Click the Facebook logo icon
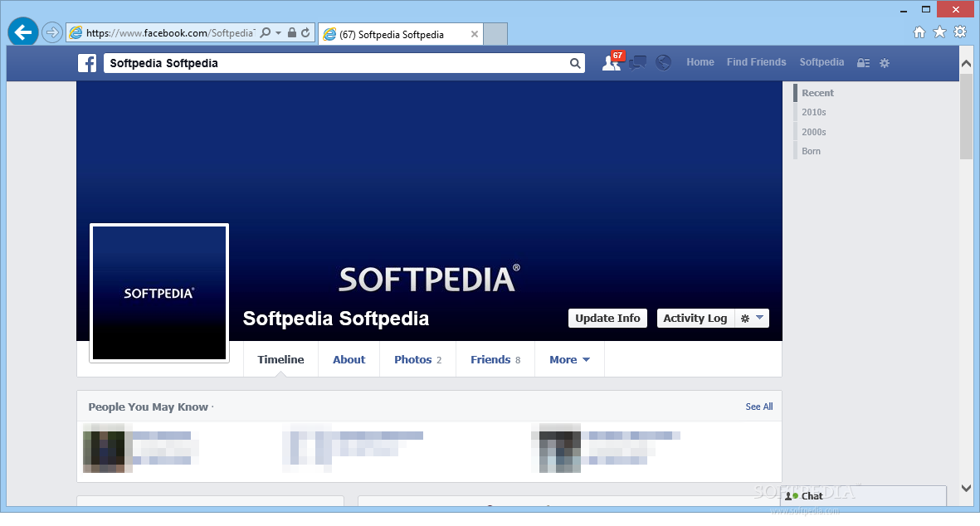The height and width of the screenshot is (526, 980). (87, 63)
